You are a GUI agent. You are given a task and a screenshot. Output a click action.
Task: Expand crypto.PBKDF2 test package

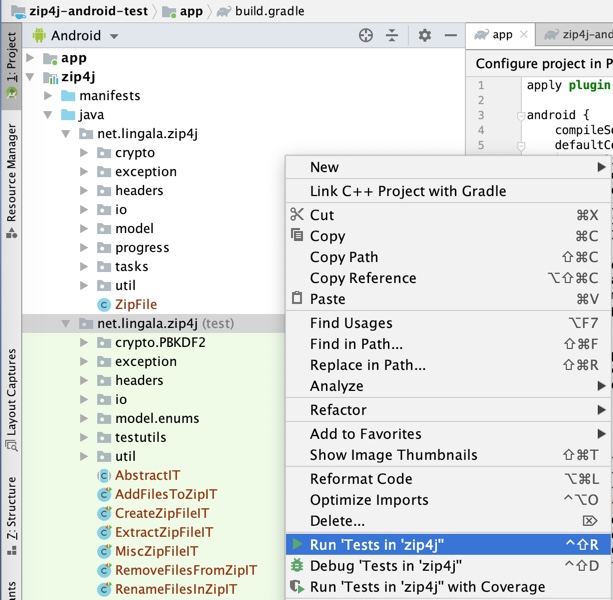click(84, 342)
